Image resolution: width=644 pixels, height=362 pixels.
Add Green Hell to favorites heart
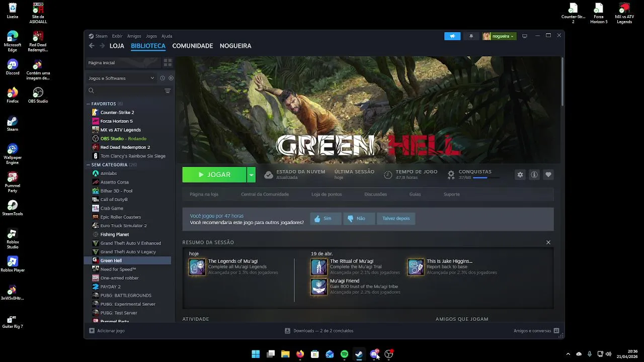click(548, 174)
